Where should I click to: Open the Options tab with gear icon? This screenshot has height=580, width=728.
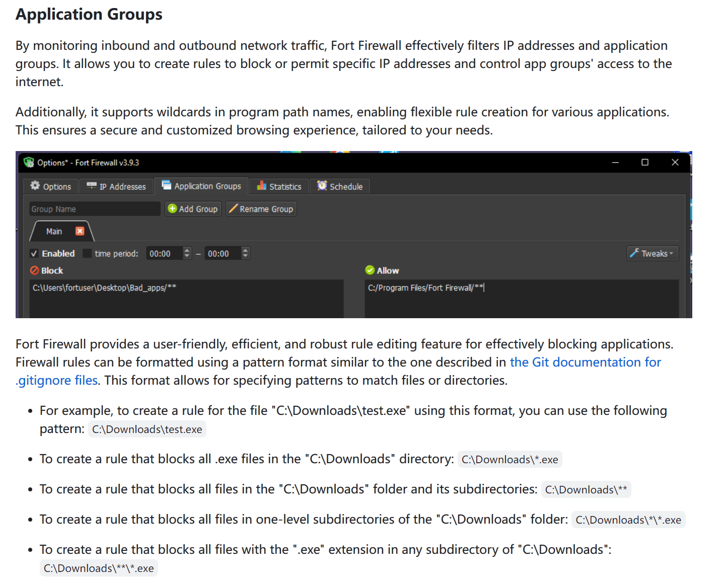click(51, 186)
